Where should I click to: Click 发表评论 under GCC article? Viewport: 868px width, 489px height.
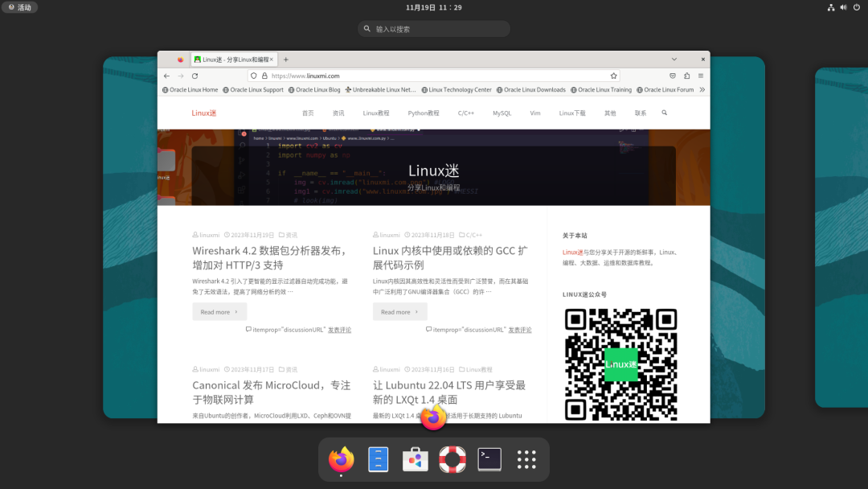coord(520,330)
